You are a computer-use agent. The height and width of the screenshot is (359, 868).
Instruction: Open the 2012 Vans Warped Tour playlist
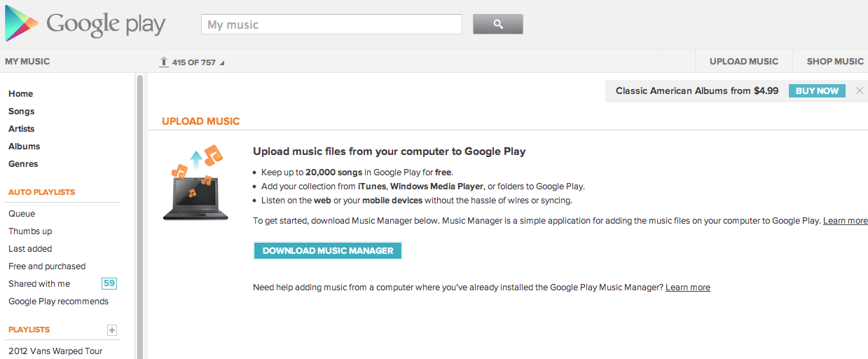coord(55,351)
